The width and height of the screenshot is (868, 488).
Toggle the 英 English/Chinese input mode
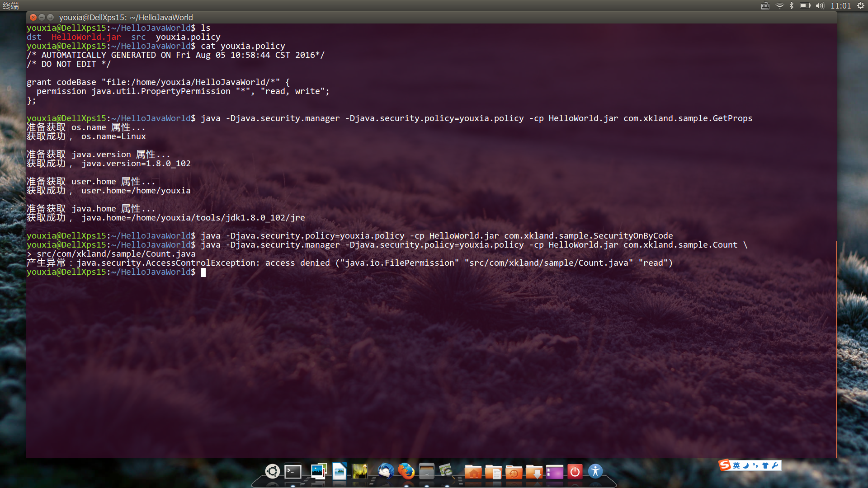pos(736,465)
